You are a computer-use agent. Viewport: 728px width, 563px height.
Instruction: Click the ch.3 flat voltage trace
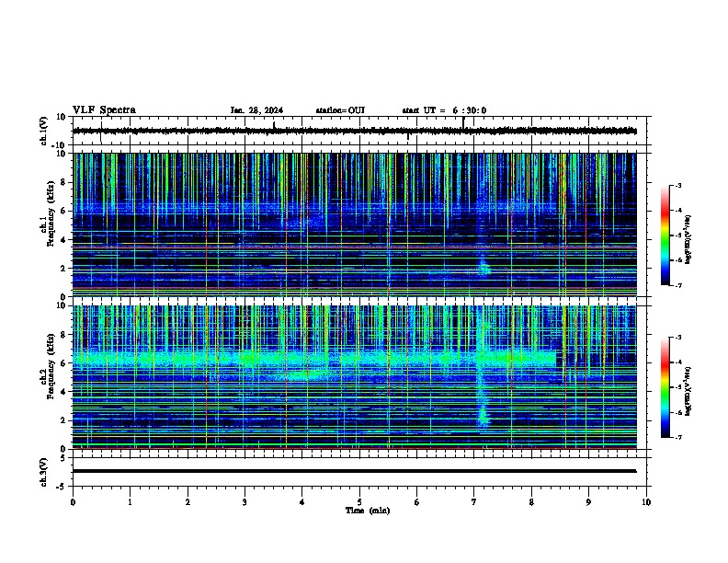coord(354,471)
